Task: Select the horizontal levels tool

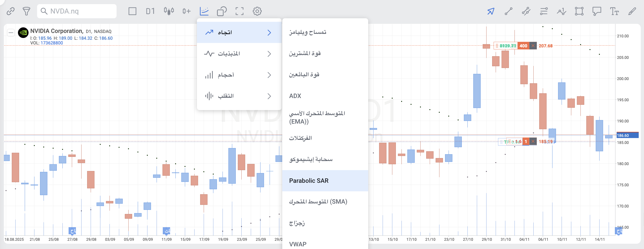Action: 544,11
